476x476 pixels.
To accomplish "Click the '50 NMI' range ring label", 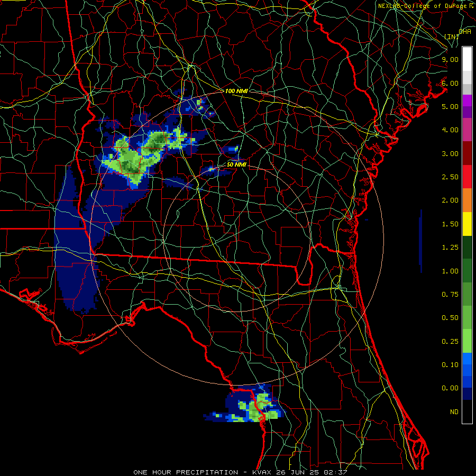I will (x=236, y=165).
